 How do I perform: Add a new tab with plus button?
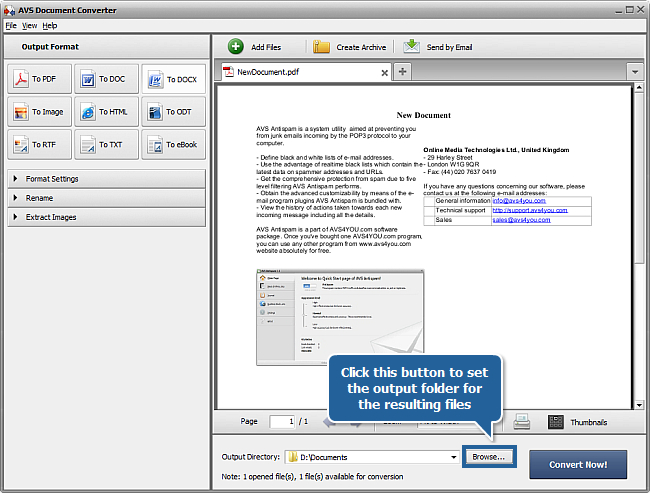[403, 71]
